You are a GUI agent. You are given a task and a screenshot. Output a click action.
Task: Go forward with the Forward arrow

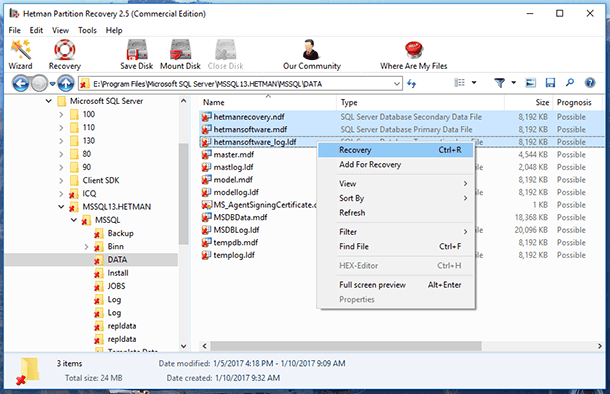39,84
